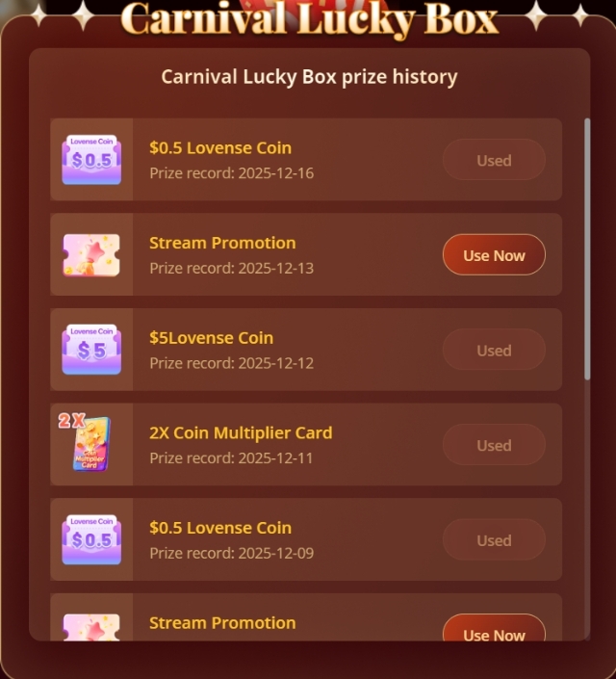The width and height of the screenshot is (616, 679).
Task: Click the Prize record 2025-12-13 date text
Action: (x=232, y=268)
